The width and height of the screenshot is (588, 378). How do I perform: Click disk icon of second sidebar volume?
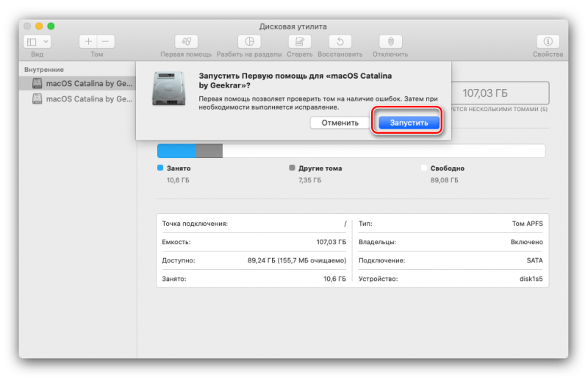[x=37, y=99]
